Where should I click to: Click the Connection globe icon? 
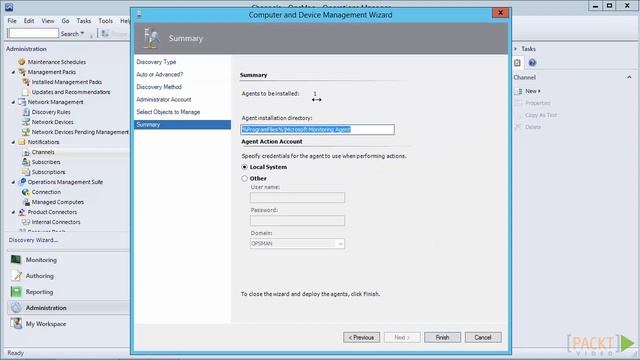[26, 192]
